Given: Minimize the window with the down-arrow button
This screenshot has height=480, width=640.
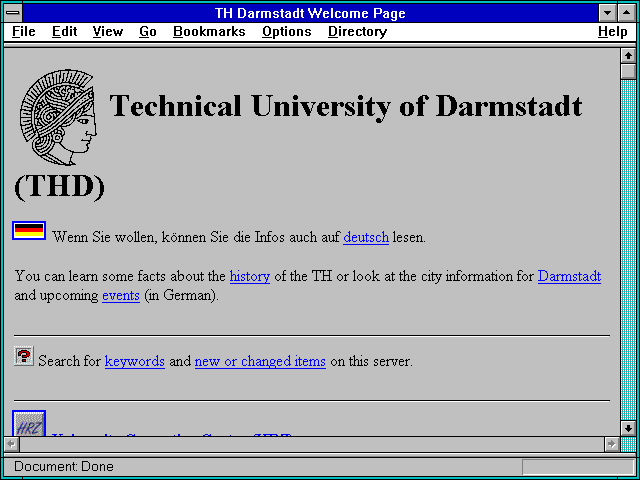Looking at the screenshot, I should point(607,13).
